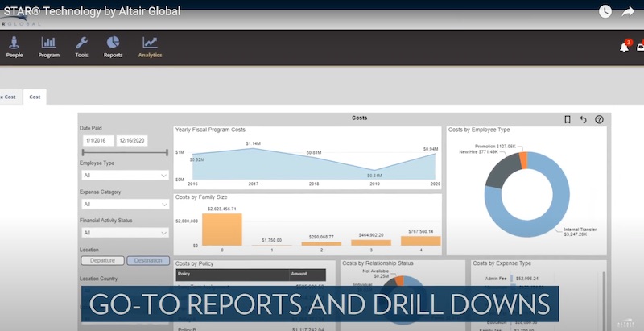The width and height of the screenshot is (644, 331).
Task: Open the help question mark icon
Action: [599, 119]
